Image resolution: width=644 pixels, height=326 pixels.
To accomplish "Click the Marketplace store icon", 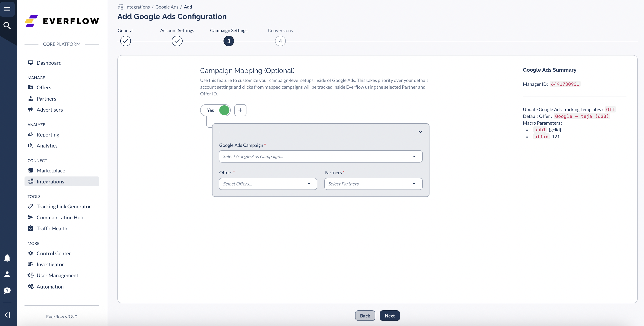I will tap(31, 170).
